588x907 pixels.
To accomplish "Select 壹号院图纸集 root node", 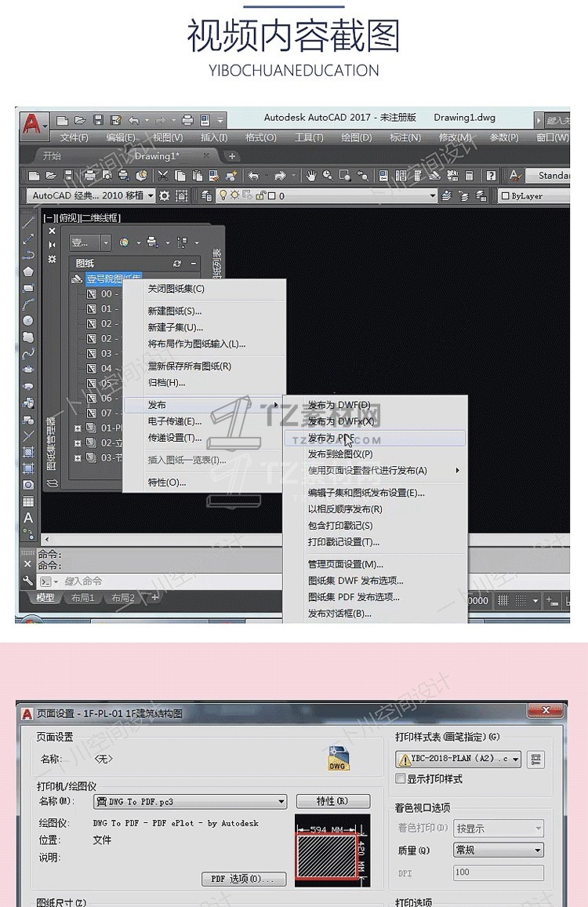I will pyautogui.click(x=114, y=279).
